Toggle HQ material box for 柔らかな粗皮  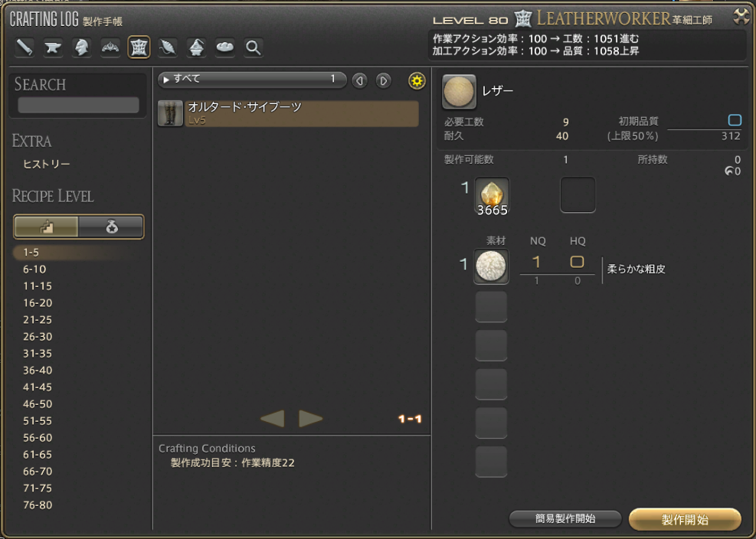(577, 262)
